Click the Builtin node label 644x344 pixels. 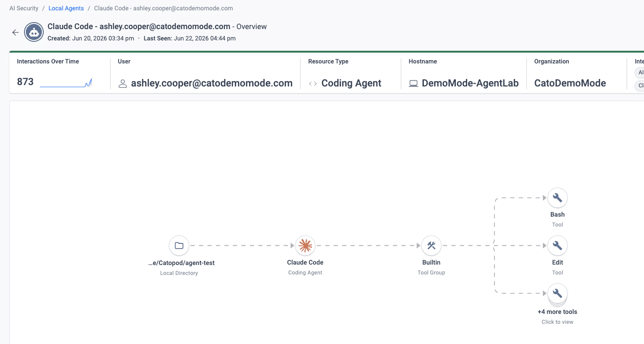click(431, 263)
